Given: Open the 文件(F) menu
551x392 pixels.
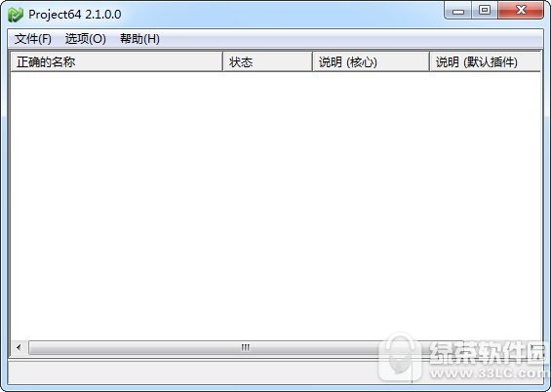Looking at the screenshot, I should tap(33, 39).
